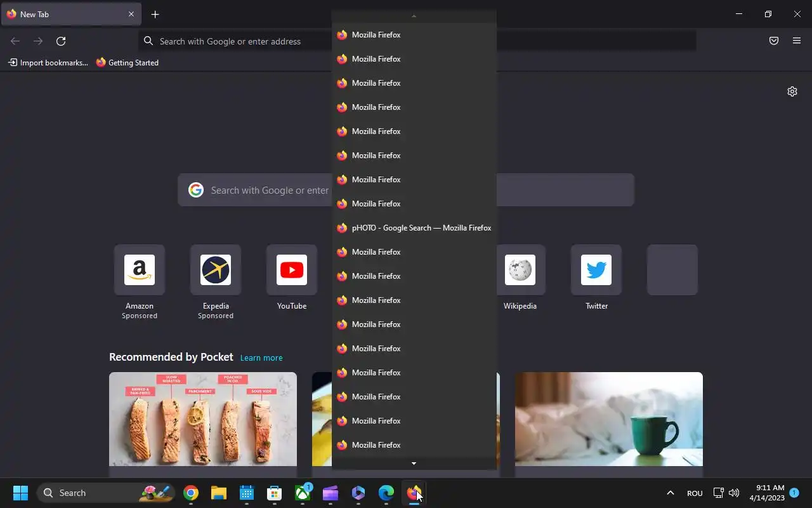Reload the current page
This screenshot has width=812, height=508.
(61, 41)
